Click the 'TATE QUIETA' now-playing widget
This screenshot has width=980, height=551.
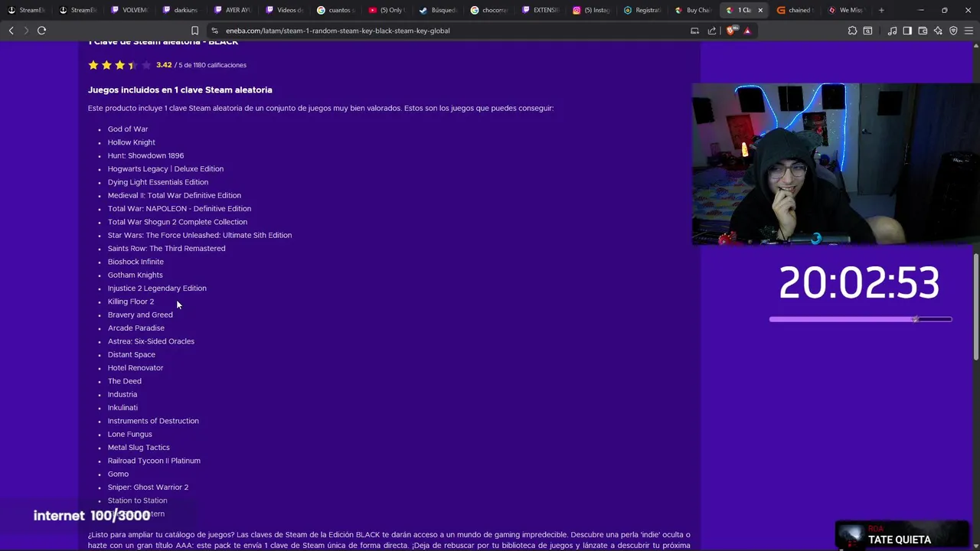902,535
